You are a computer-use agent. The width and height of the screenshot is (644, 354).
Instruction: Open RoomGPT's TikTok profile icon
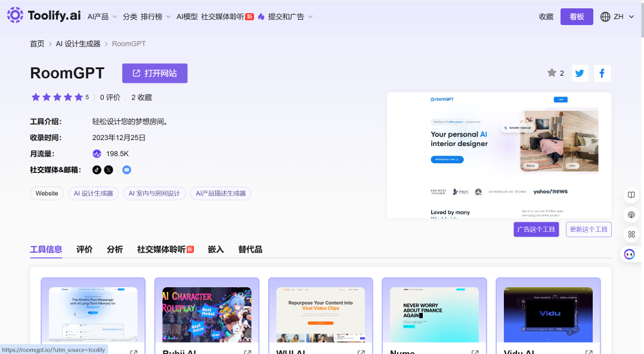click(97, 170)
